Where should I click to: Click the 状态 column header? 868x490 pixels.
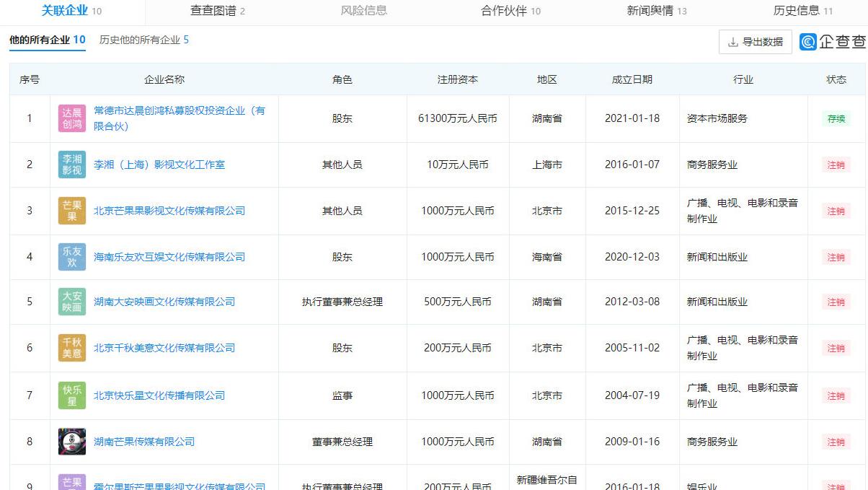tap(836, 79)
